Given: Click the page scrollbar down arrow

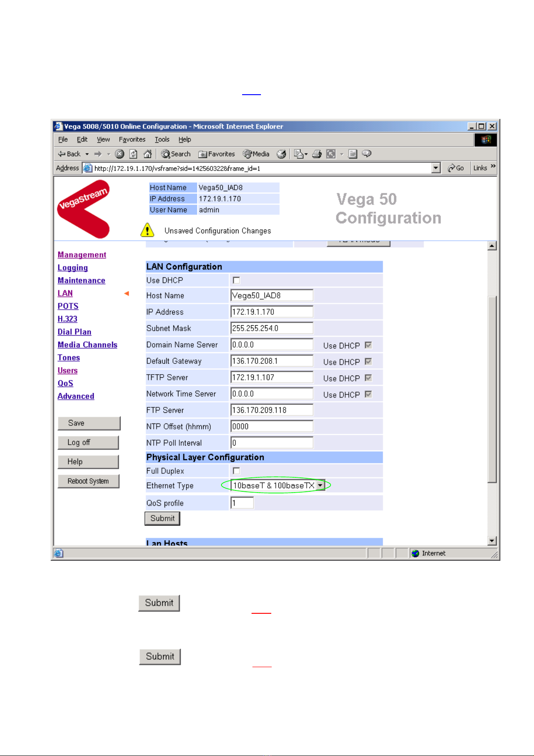Looking at the screenshot, I should tap(492, 541).
